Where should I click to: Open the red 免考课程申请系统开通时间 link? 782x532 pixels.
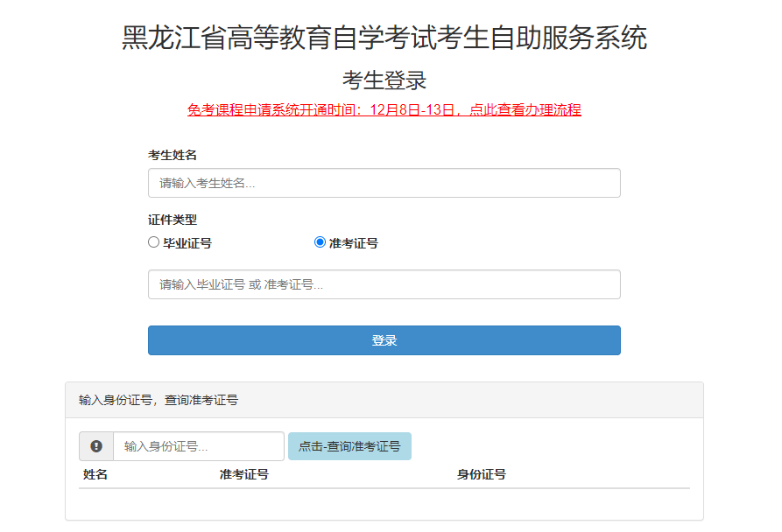click(384, 109)
